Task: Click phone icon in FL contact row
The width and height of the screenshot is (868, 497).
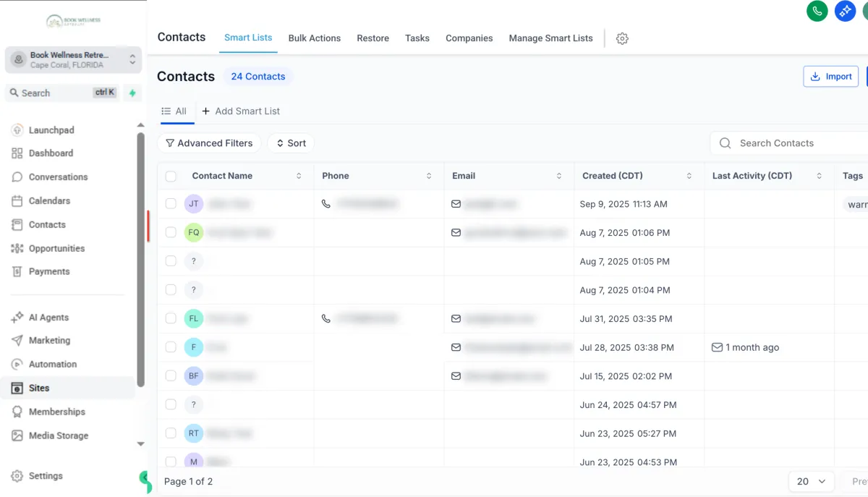Action: pyautogui.click(x=326, y=318)
